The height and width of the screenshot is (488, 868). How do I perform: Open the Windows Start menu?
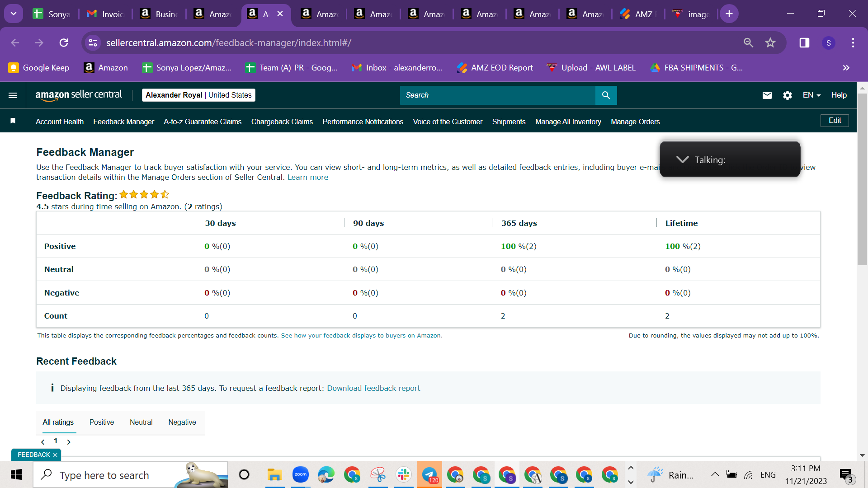[16, 475]
